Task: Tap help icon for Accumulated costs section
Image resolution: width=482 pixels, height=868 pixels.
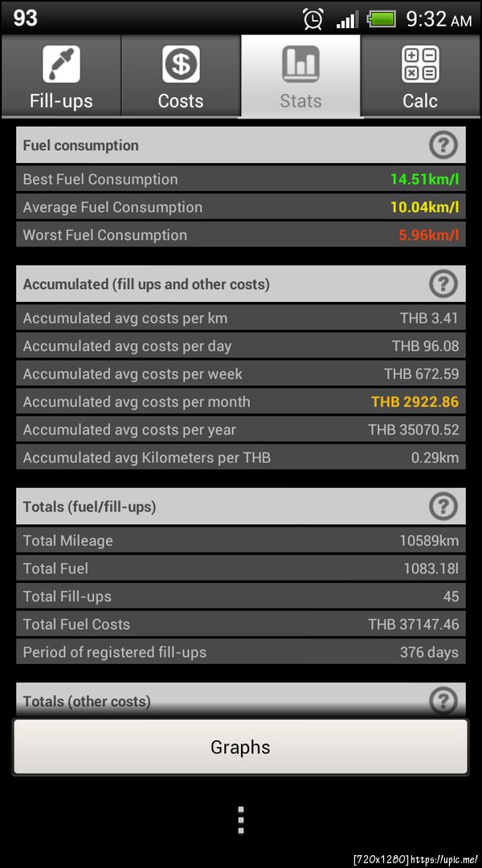Action: click(x=443, y=284)
